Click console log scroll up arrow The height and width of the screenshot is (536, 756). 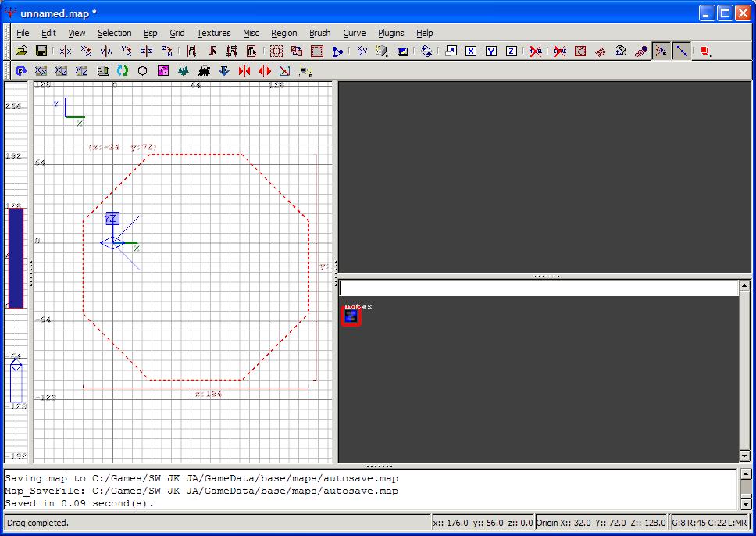(x=746, y=474)
